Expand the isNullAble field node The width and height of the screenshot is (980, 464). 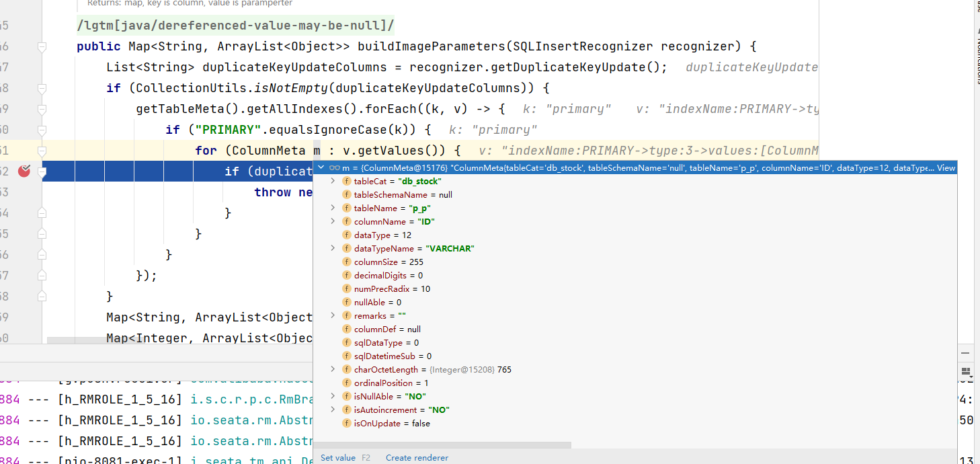coord(333,397)
